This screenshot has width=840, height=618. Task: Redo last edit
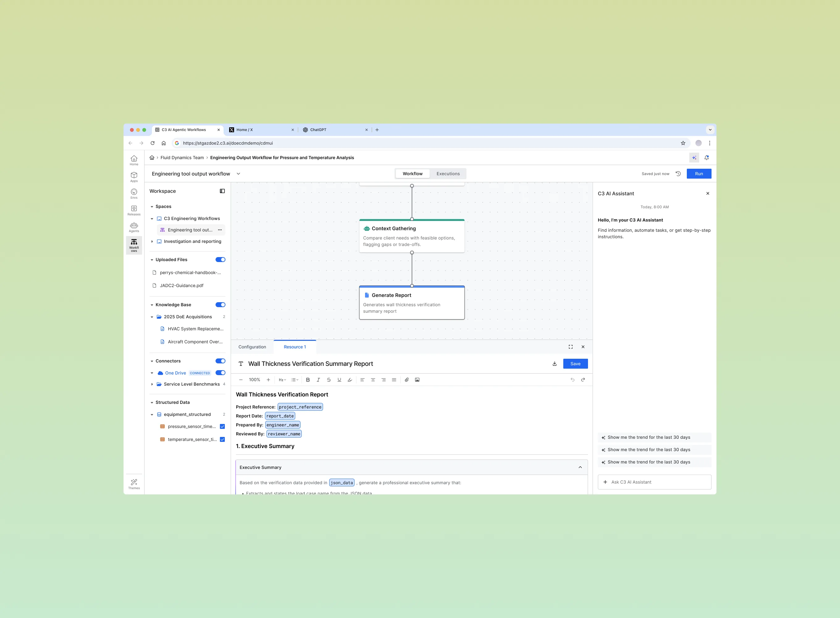point(583,380)
